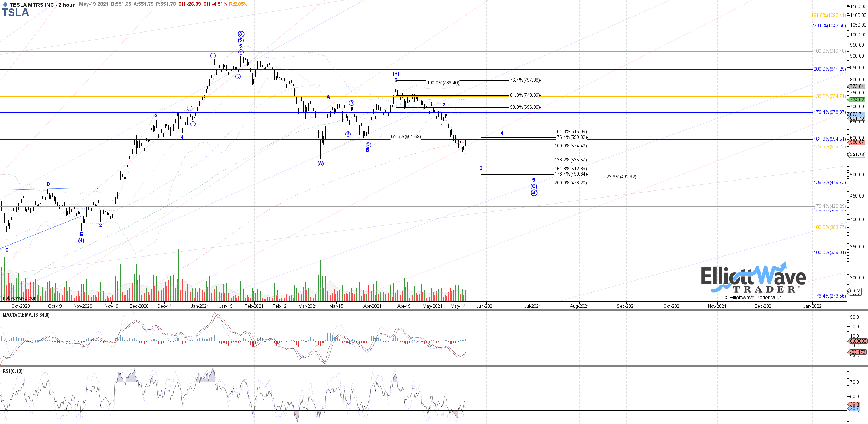
Task: Select the 138.2%(535.57) projection label
Action: click(571, 160)
